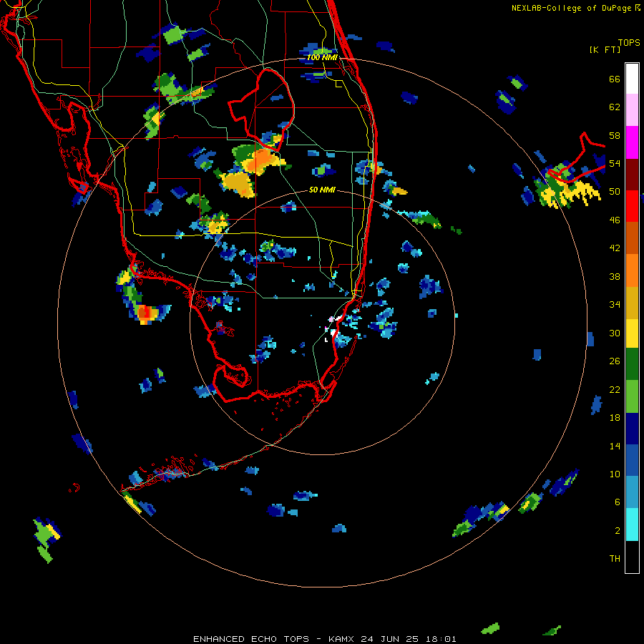Select the cyan 2 kft legend swatch

point(632,525)
